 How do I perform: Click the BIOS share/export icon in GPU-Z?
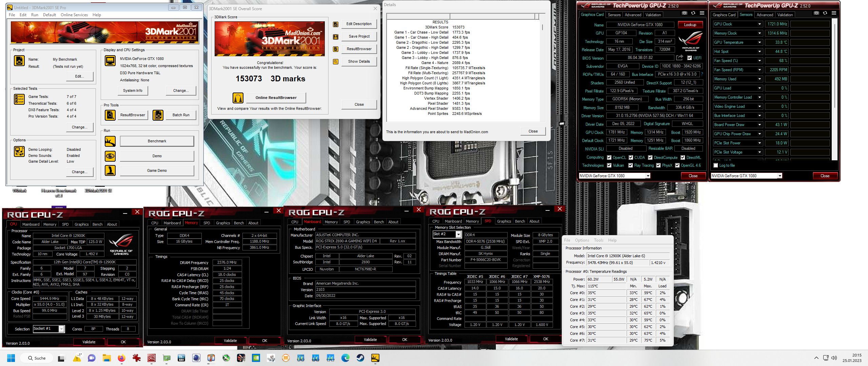pos(679,58)
